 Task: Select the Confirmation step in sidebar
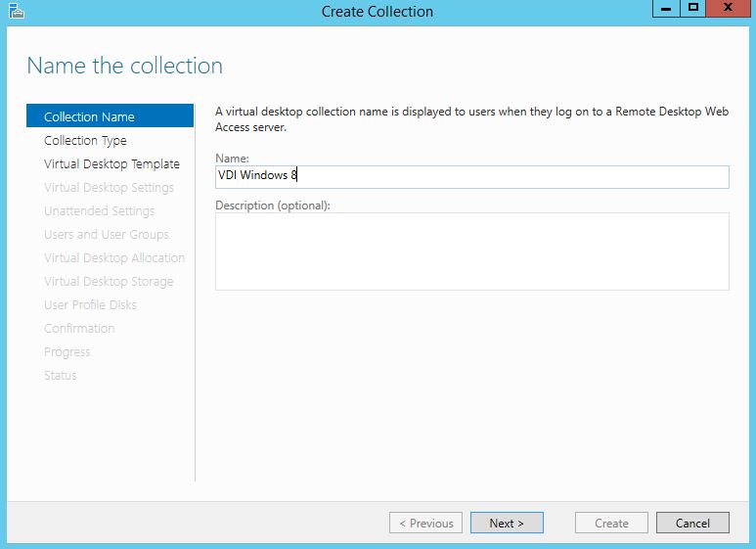coord(79,328)
